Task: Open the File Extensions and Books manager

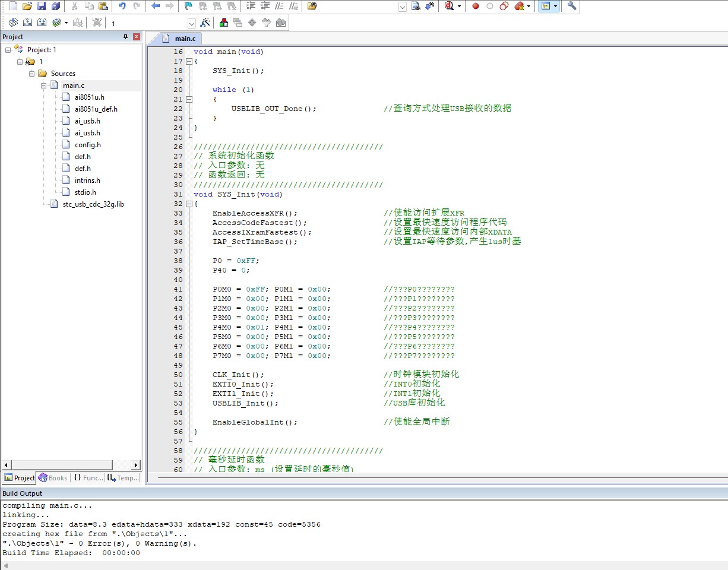Action: coord(224,23)
